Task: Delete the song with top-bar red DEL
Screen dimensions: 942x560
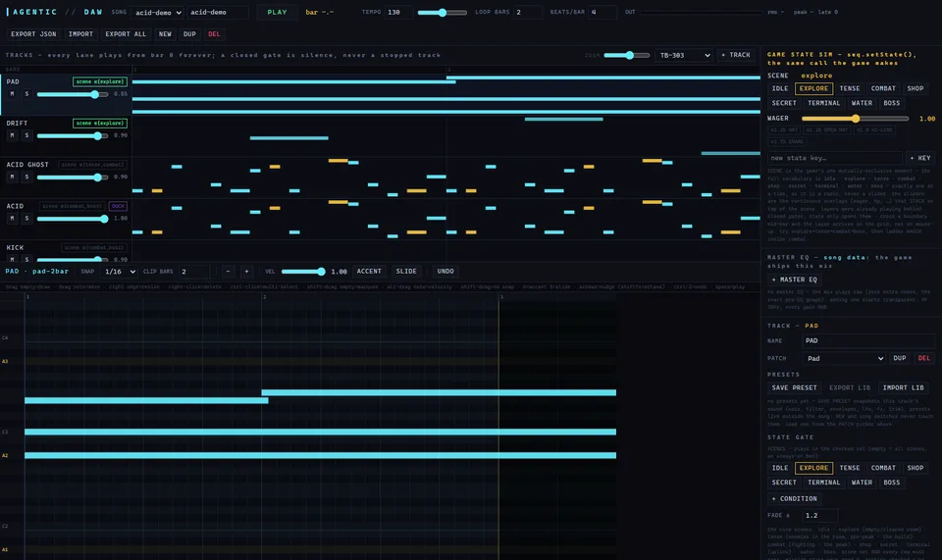Action: tap(214, 34)
